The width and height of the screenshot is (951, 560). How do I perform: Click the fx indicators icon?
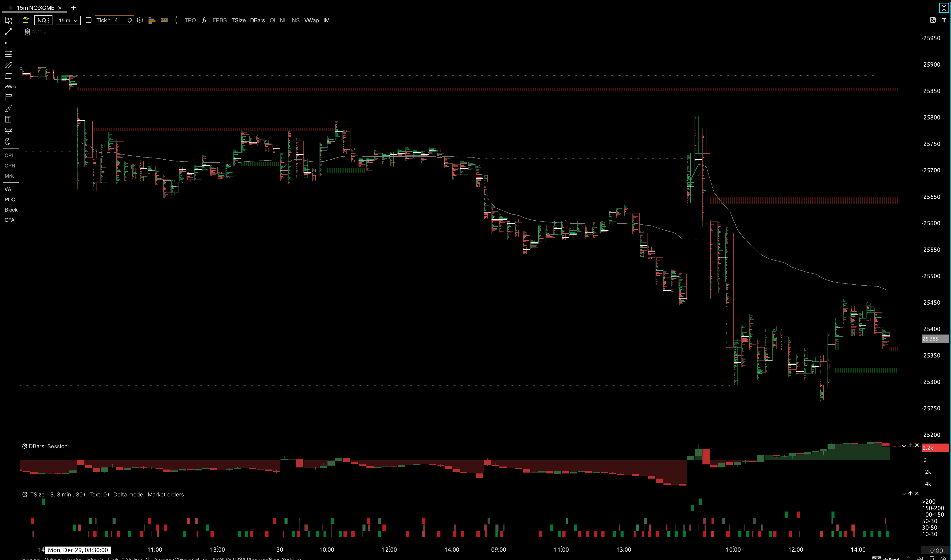204,20
